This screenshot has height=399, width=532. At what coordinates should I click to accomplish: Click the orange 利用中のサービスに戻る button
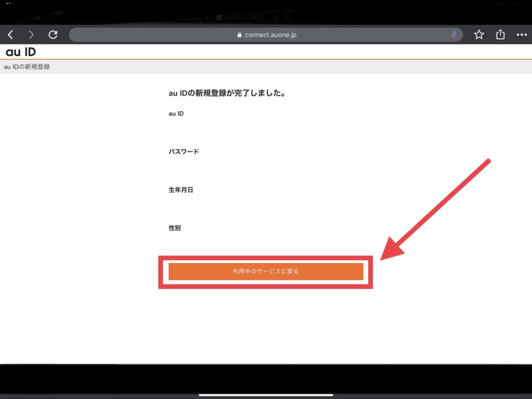tap(265, 271)
